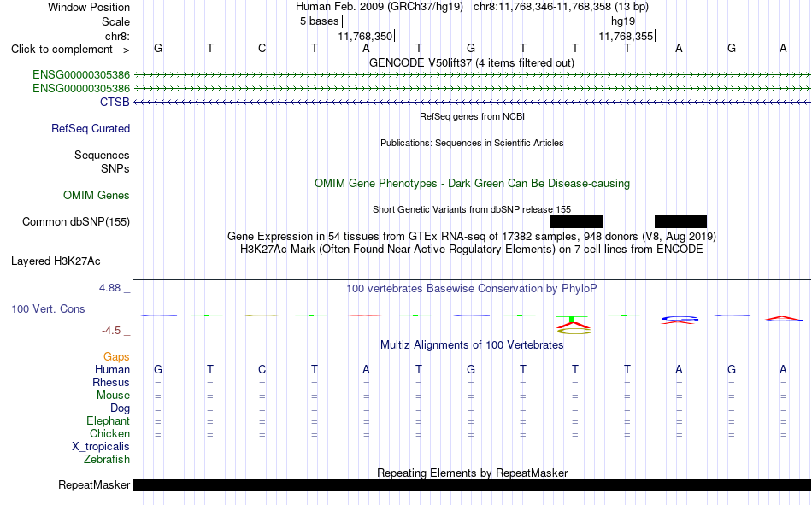Click the GENCODE V50lift37 track title

coord(472,62)
